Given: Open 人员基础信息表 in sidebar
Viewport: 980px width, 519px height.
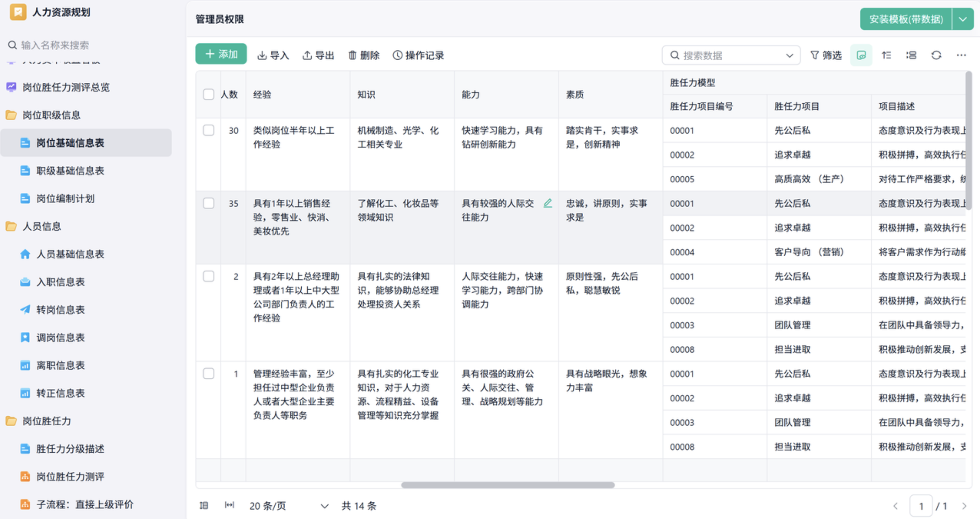Looking at the screenshot, I should click(70, 254).
